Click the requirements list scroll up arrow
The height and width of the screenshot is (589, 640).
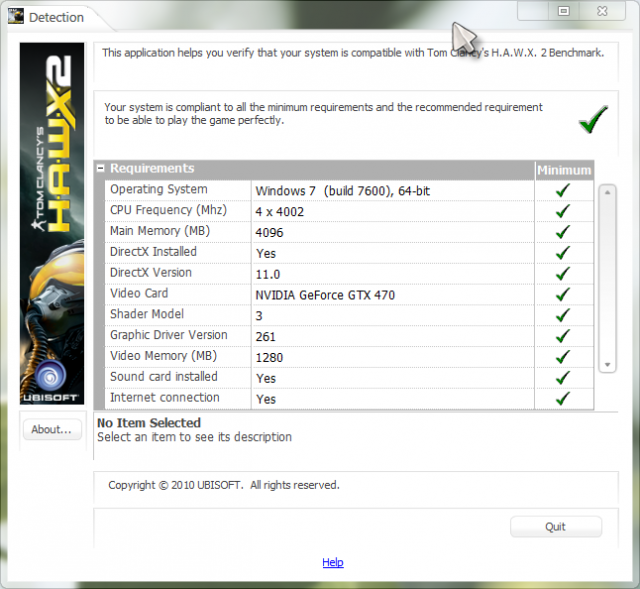click(607, 192)
